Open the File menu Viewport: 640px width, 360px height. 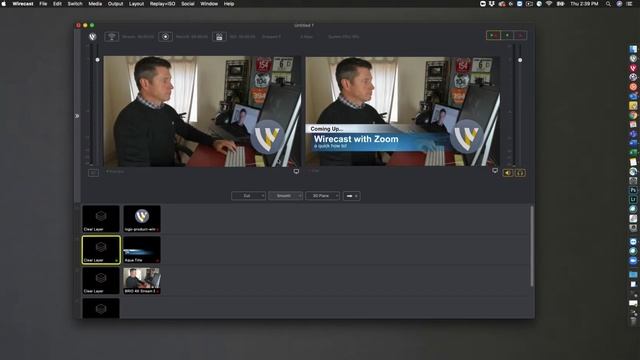(x=43, y=4)
